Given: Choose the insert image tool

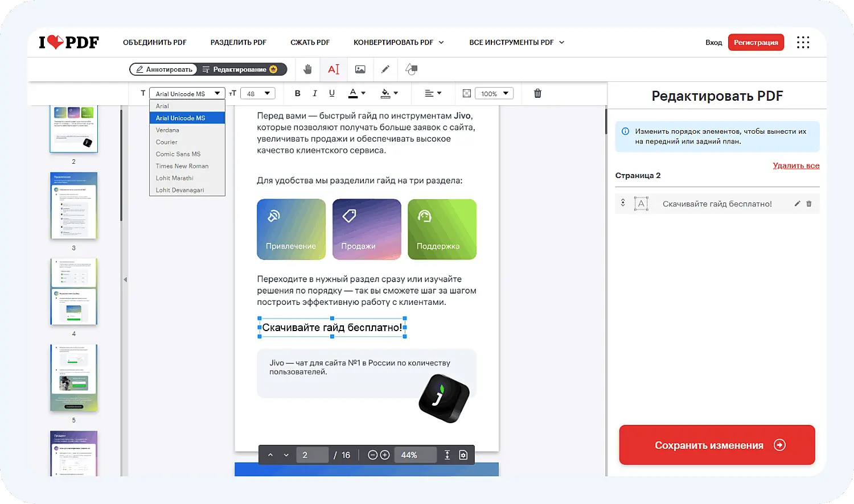Looking at the screenshot, I should [x=360, y=69].
